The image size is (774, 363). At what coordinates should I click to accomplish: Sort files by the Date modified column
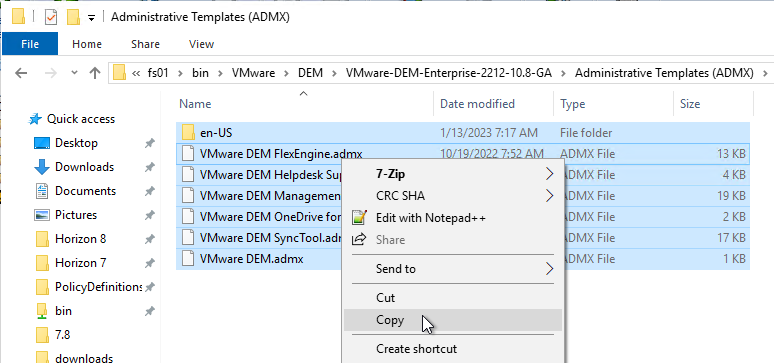coord(494,104)
